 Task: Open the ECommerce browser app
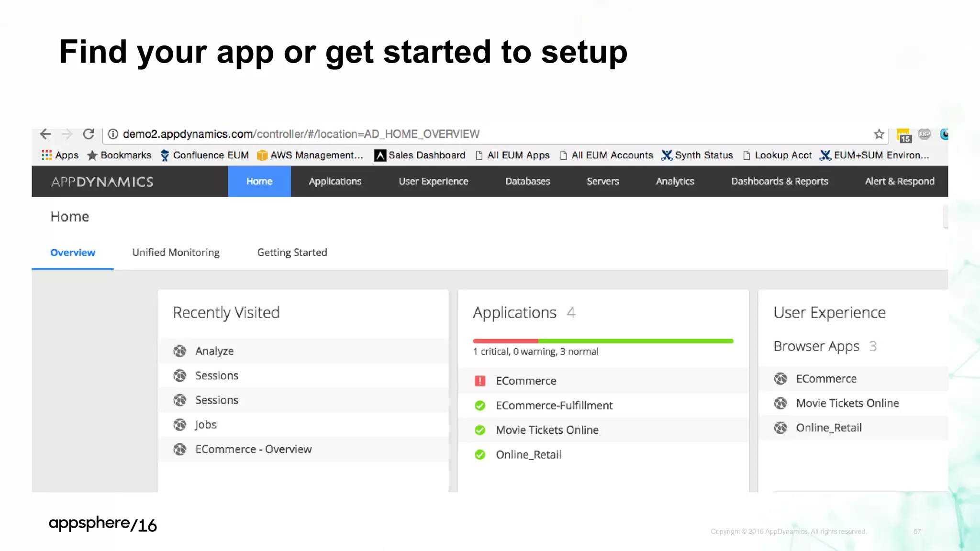pyautogui.click(x=853, y=379)
